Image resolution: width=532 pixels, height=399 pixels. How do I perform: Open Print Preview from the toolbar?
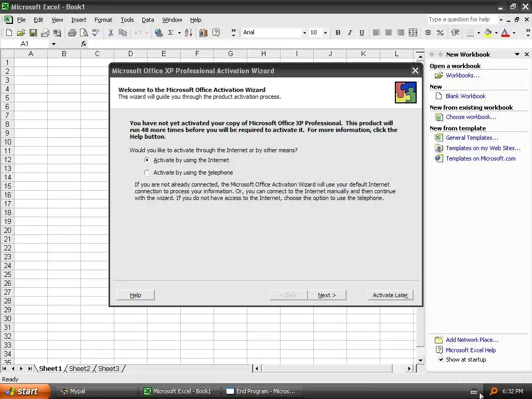pyautogui.click(x=84, y=33)
